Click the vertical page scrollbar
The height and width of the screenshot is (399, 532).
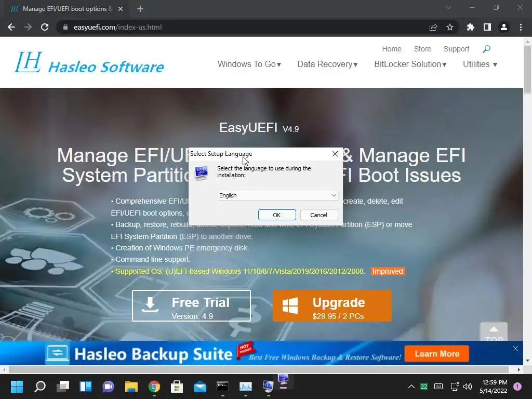[x=528, y=70]
